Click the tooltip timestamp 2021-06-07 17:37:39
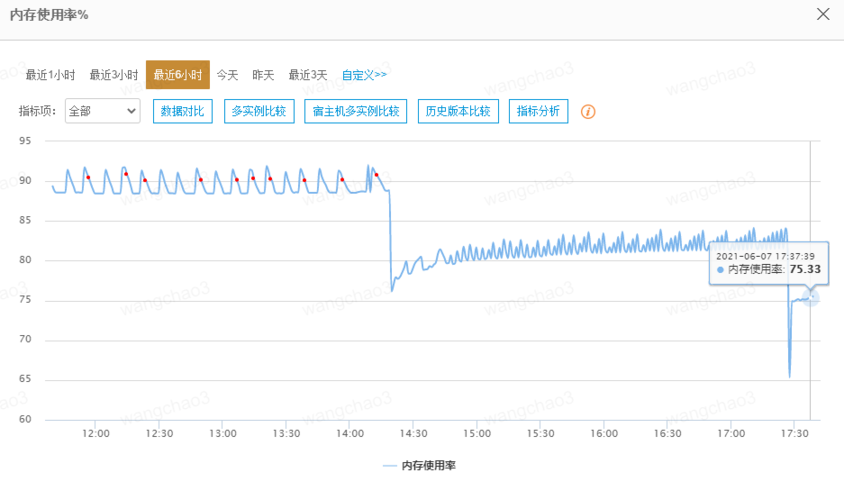Viewport: 844px width, 500px height. [765, 256]
